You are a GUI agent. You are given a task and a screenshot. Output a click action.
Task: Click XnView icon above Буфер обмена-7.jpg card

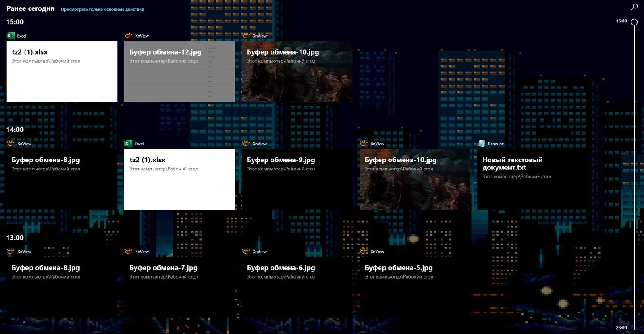tap(128, 251)
